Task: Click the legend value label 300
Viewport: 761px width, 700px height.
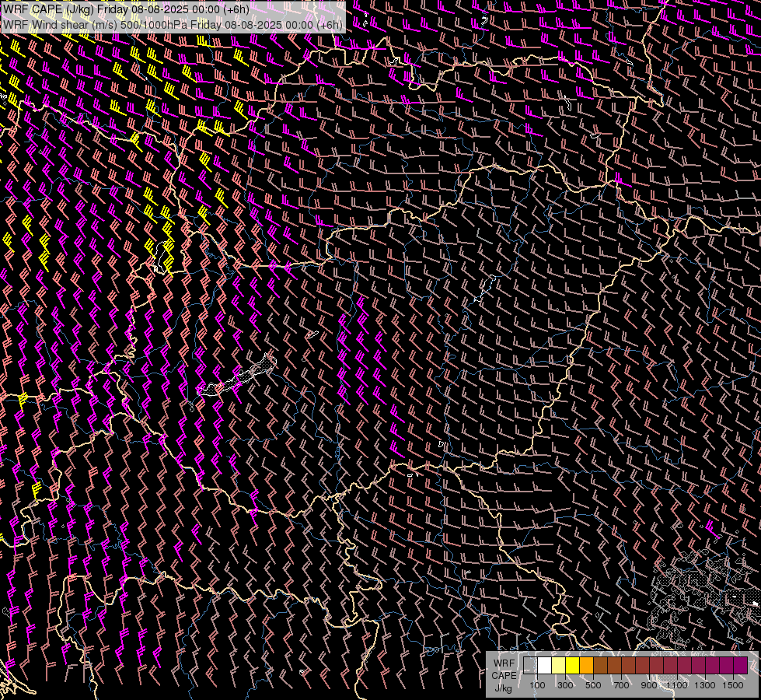Action: 565,685
